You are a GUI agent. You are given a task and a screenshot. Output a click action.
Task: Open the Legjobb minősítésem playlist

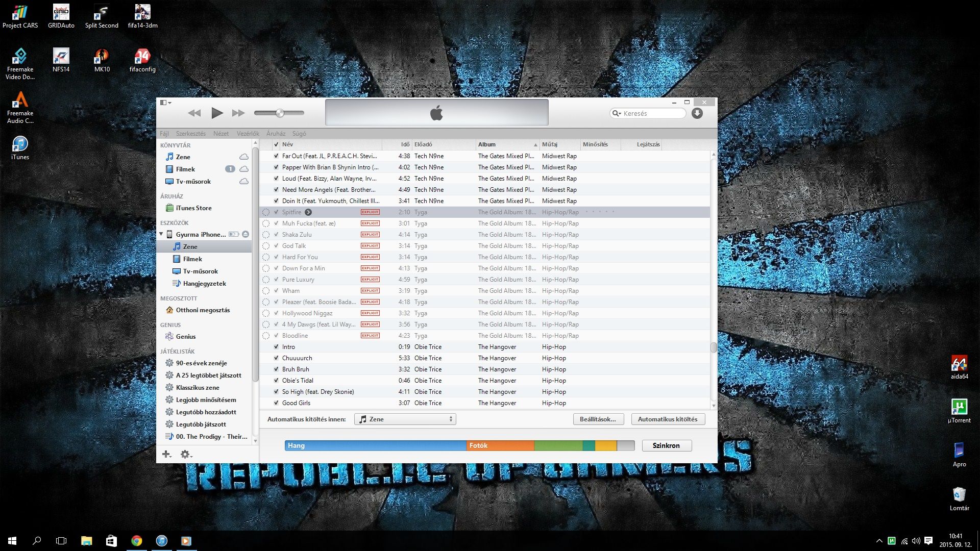pos(206,399)
